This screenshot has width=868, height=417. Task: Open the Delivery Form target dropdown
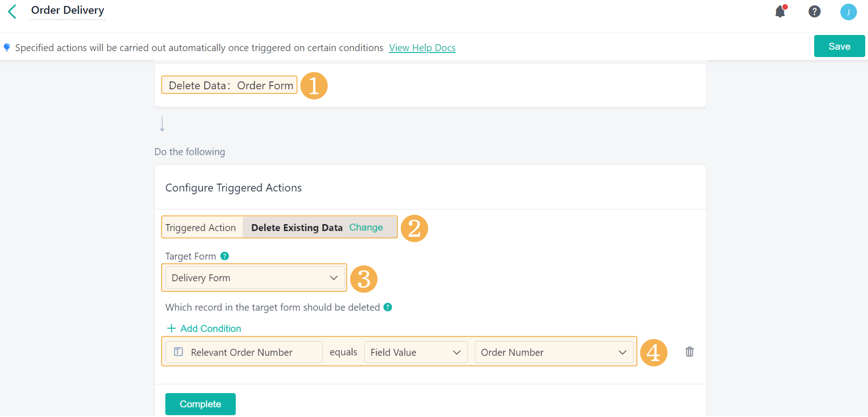[x=255, y=278]
